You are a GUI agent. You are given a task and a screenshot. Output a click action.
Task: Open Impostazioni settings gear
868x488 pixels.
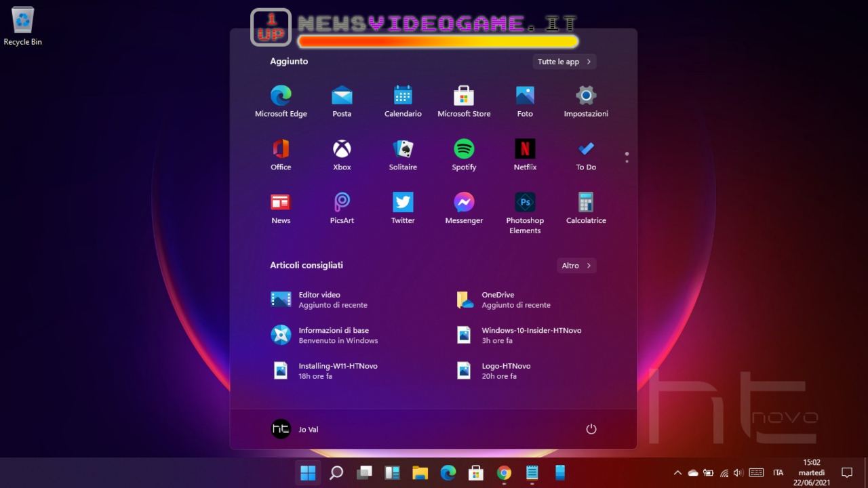tap(586, 102)
